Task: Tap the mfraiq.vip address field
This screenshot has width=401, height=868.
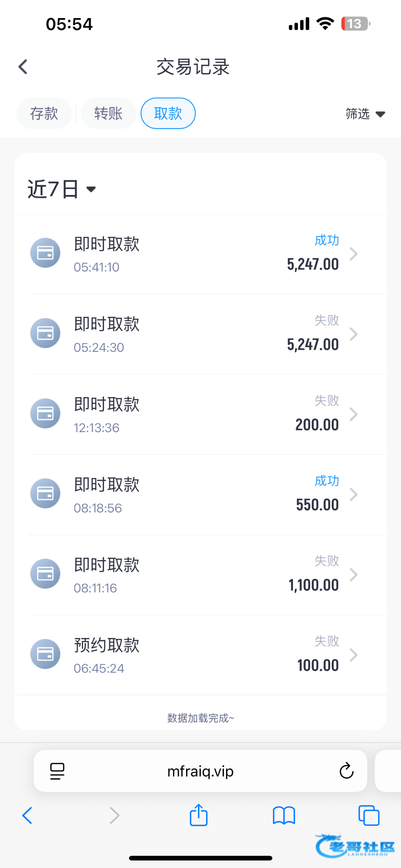Action: tap(200, 771)
